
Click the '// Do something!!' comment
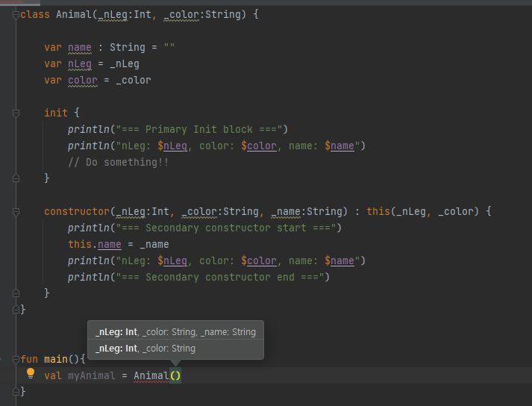[x=118, y=162]
